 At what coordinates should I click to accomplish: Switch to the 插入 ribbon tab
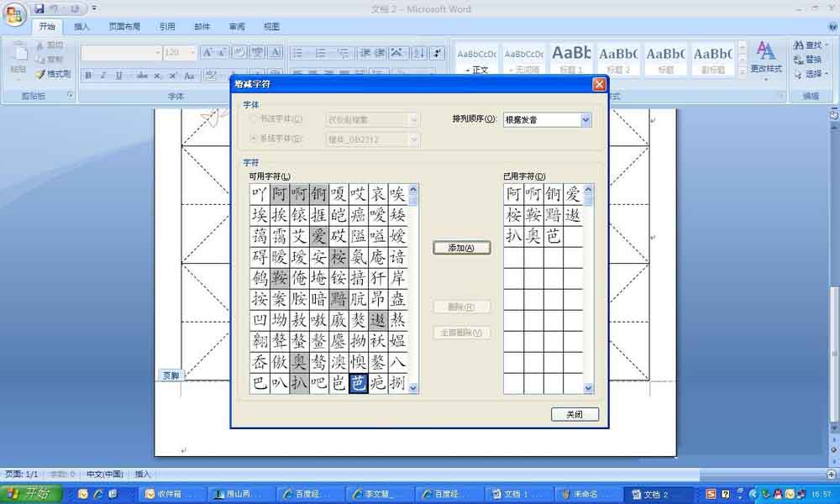tap(81, 26)
